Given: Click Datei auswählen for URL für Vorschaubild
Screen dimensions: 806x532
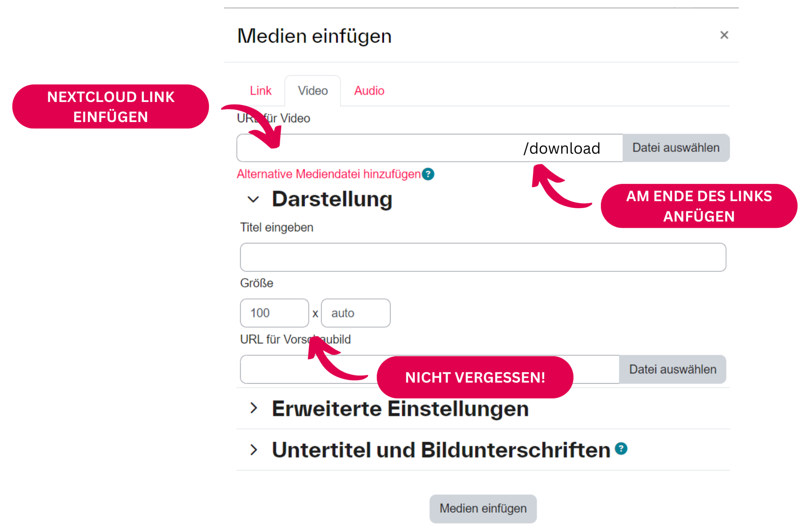Looking at the screenshot, I should click(x=673, y=369).
